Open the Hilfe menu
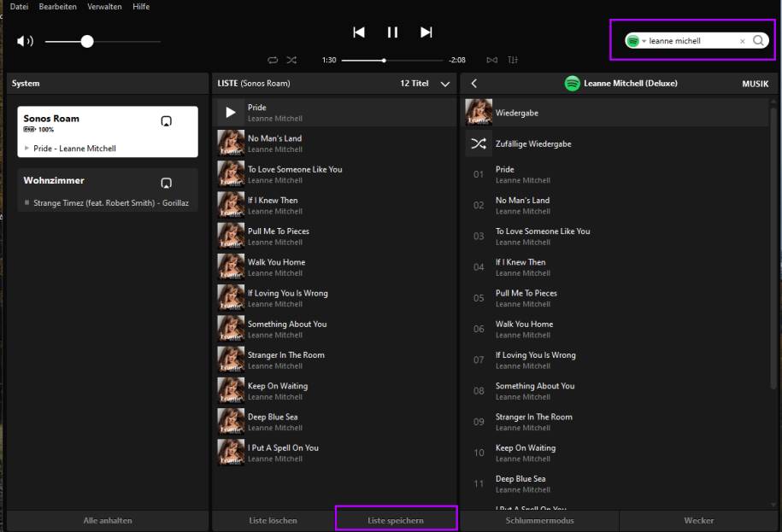Screen dimensions: 782x532 coord(141,7)
